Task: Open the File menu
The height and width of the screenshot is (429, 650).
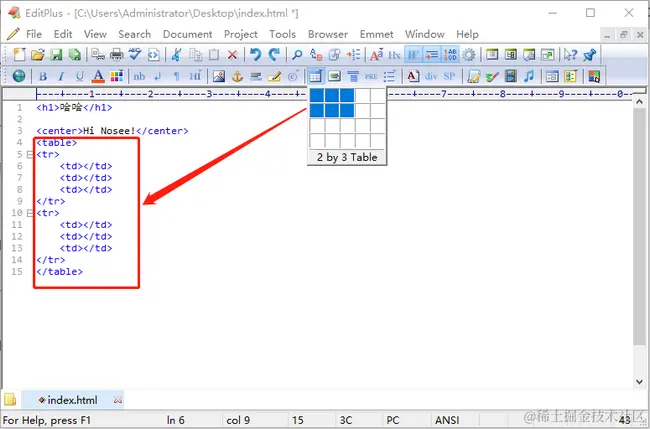Action: click(34, 34)
